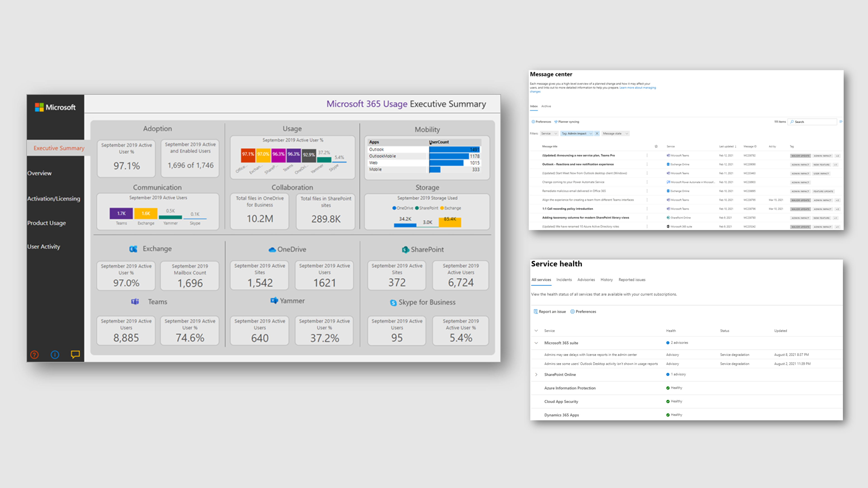Open the yellow feedback comment icon
The image size is (868, 488).
(75, 354)
